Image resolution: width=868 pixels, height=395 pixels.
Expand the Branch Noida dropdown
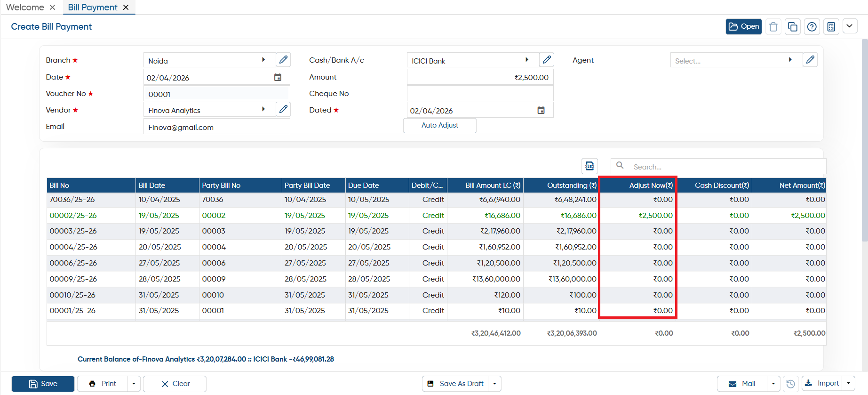(x=263, y=60)
